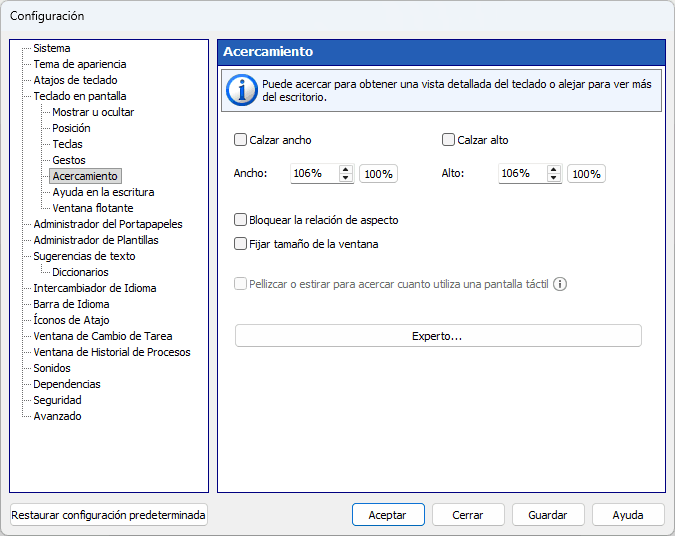
Task: Select Tema de apariencia in the tree
Action: (x=80, y=64)
